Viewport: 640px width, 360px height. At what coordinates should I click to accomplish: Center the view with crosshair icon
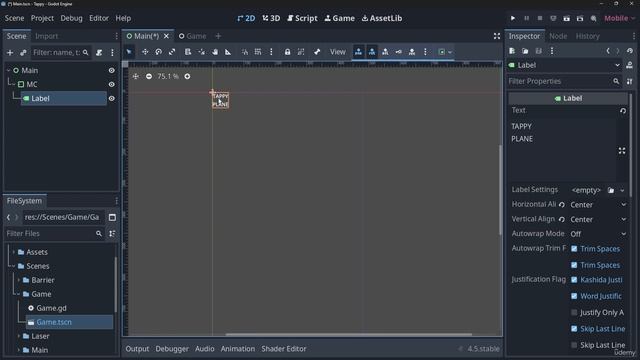(x=136, y=76)
